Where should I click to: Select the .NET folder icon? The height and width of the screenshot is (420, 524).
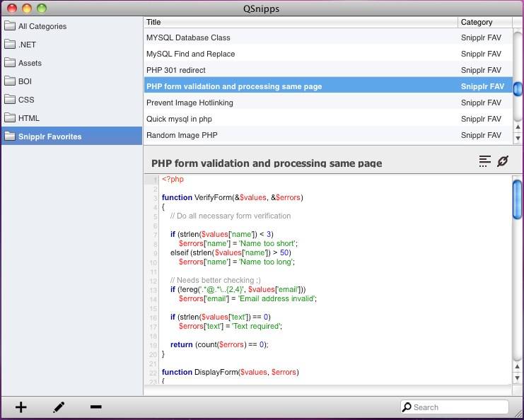pos(10,44)
